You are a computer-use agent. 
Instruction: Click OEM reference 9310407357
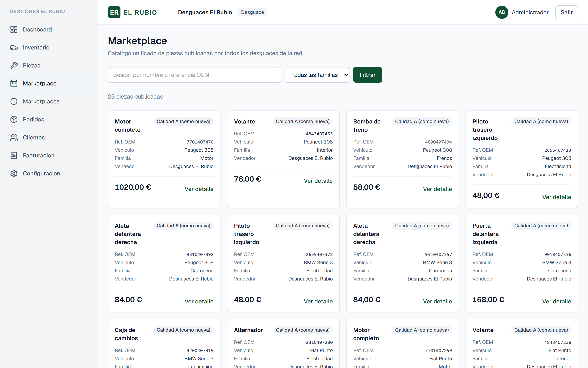click(x=438, y=254)
